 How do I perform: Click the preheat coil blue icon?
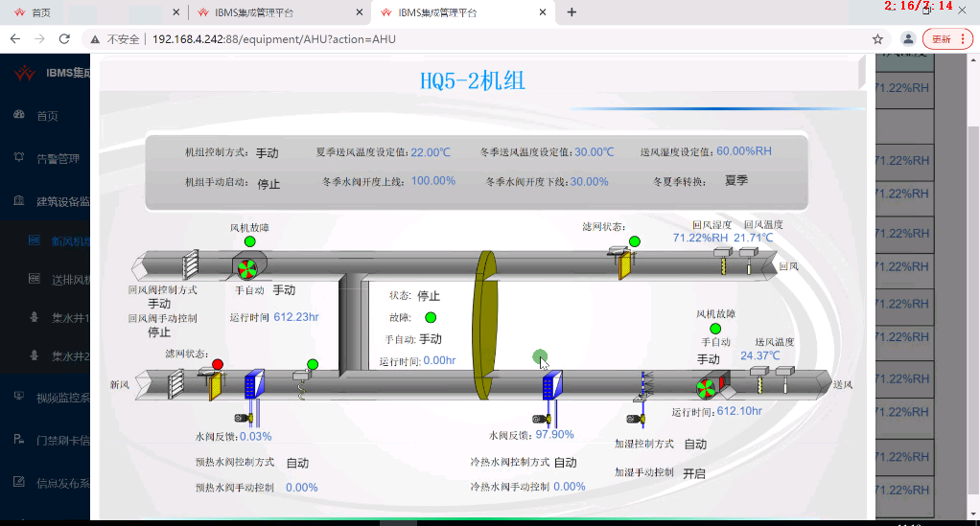254,383
